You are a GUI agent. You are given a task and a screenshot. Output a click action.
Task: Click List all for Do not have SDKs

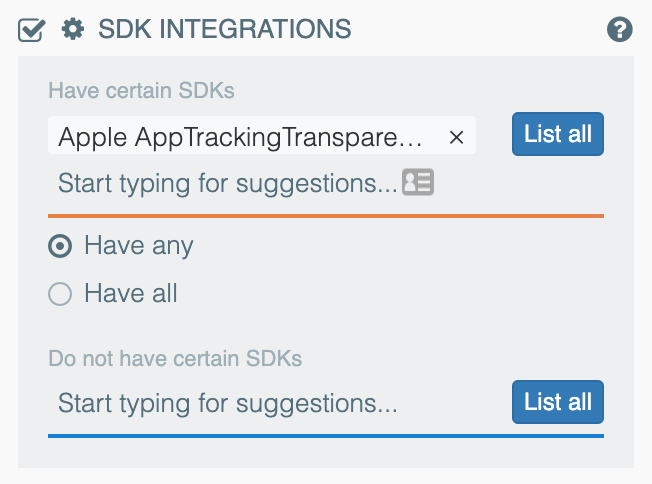coord(558,402)
